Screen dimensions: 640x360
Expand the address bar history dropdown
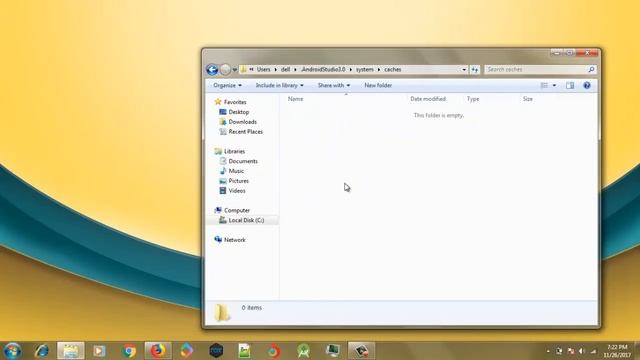click(464, 70)
